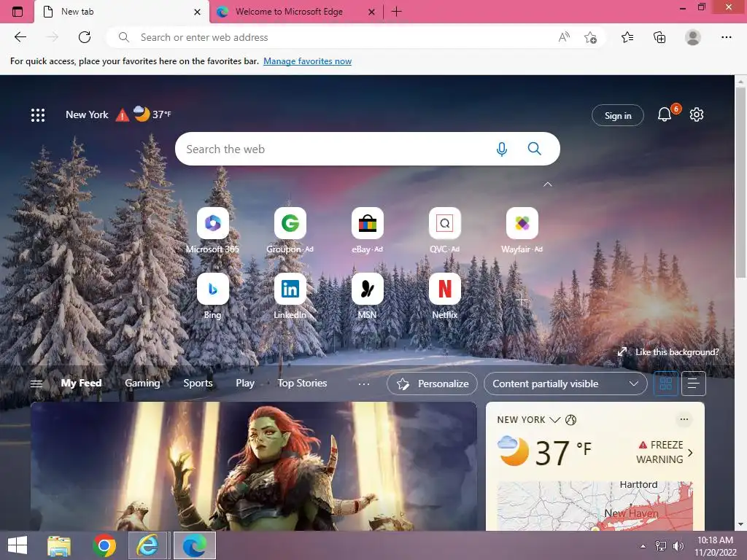Image resolution: width=747 pixels, height=560 pixels.
Task: Switch feed to list view layout
Action: tap(694, 384)
